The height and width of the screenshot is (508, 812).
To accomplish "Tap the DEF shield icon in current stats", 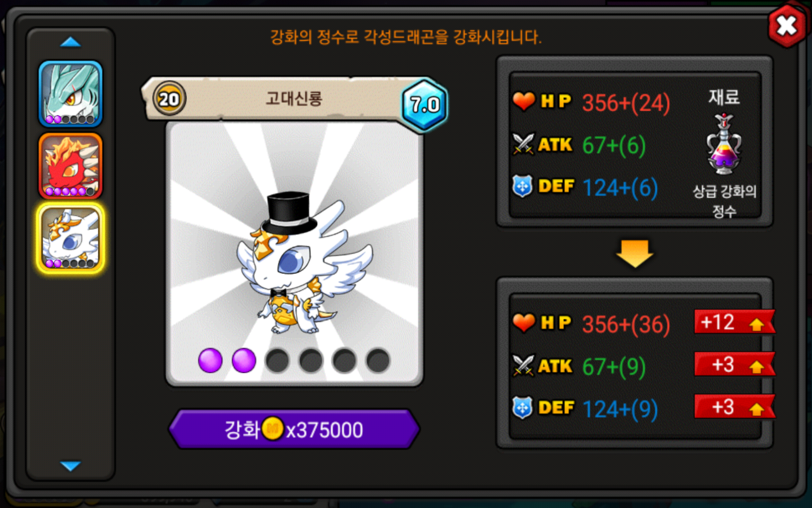I will pos(522,186).
